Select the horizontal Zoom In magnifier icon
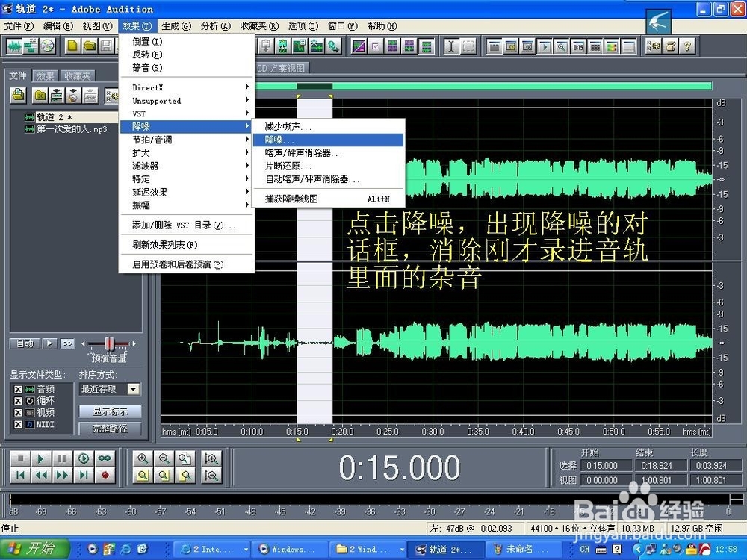The width and height of the screenshot is (747, 560). pos(143,457)
